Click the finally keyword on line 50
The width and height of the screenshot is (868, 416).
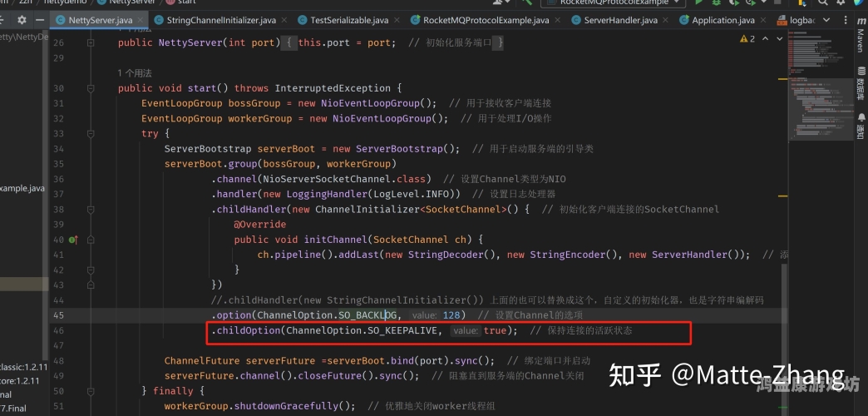pyautogui.click(x=173, y=391)
